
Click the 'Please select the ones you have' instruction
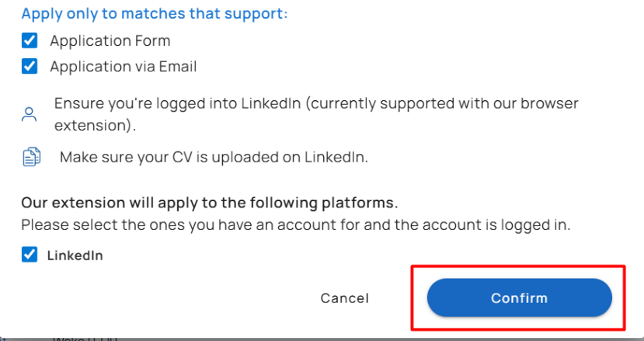coord(295,225)
